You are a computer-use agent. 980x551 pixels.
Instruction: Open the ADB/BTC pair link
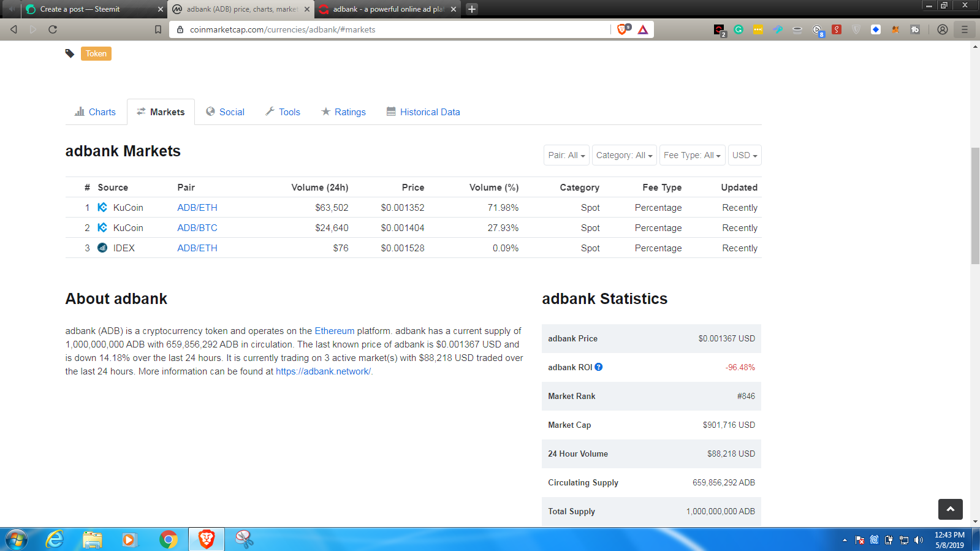pyautogui.click(x=197, y=228)
